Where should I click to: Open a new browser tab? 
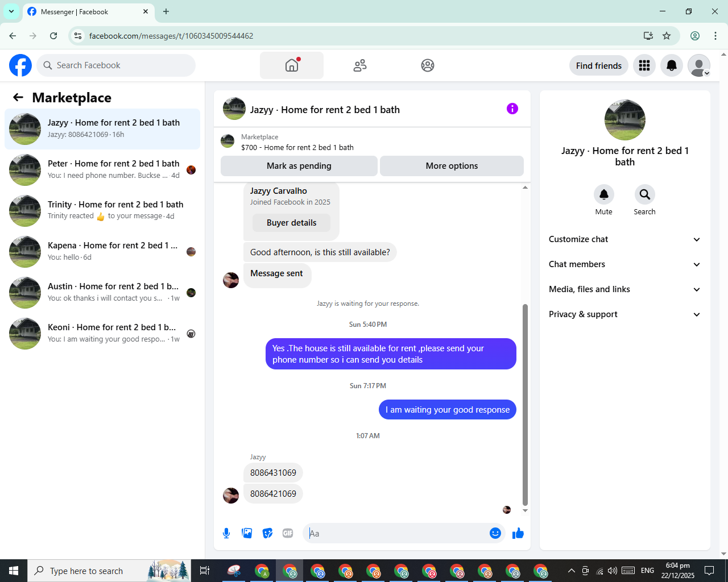pos(166,11)
